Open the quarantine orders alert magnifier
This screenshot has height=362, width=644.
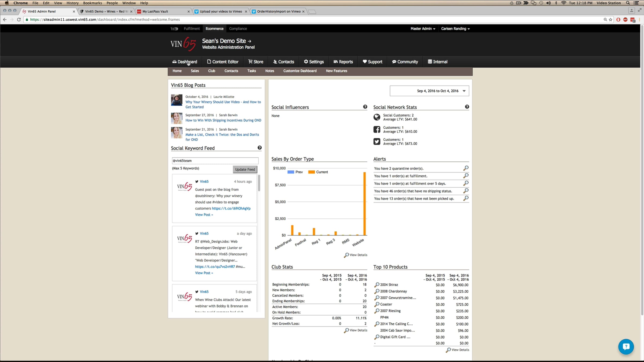466,168
